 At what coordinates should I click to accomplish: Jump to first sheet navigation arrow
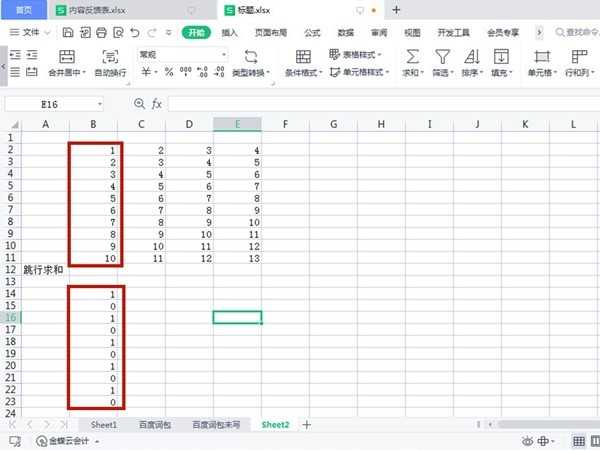13,424
